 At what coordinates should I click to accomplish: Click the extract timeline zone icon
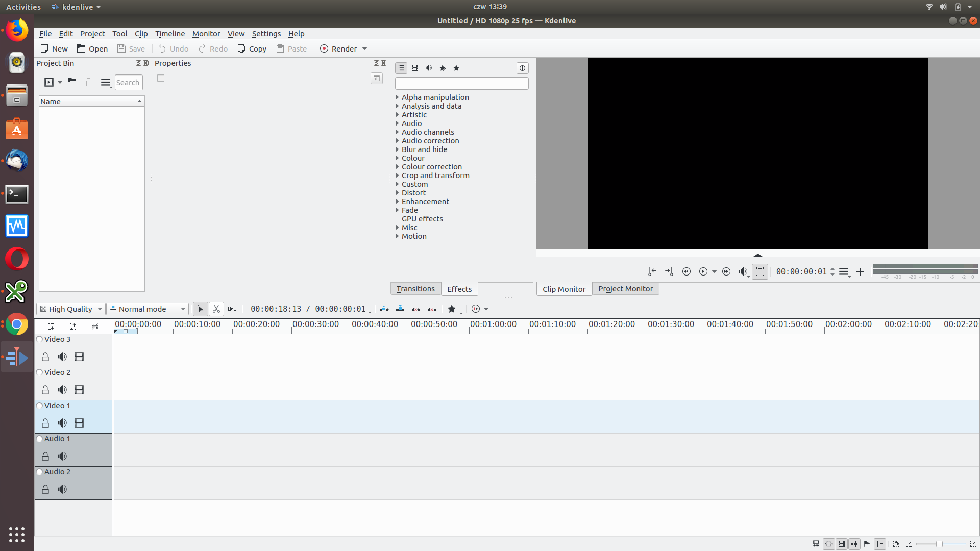point(416,309)
